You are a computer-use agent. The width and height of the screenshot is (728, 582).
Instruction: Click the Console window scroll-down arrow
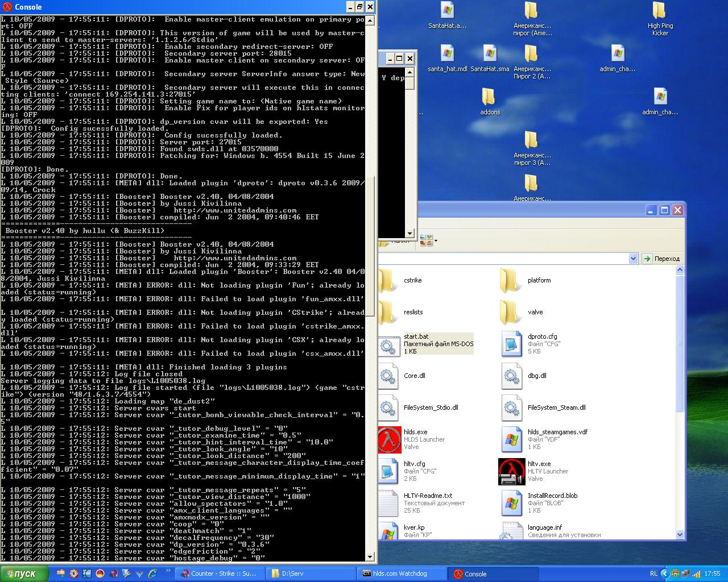coord(370,557)
